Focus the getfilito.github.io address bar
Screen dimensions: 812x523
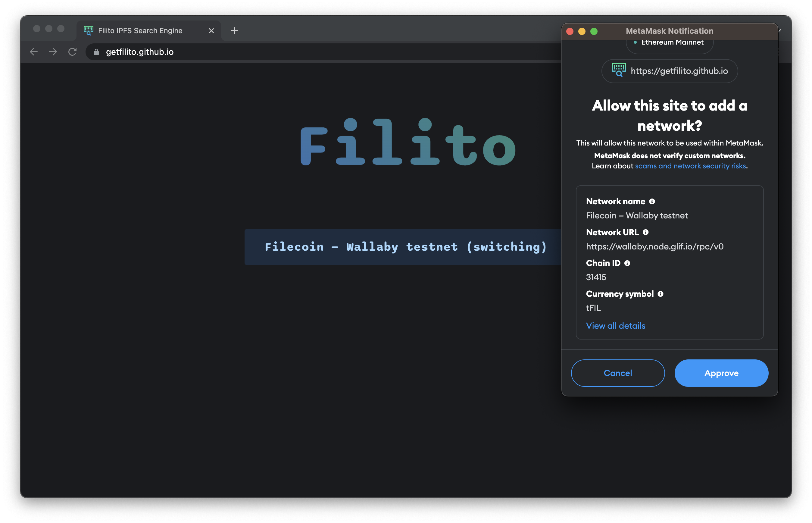pos(323,52)
